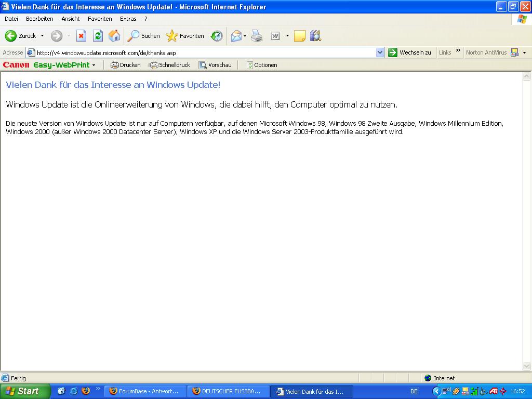This screenshot has width=532, height=399.
Task: Open Vorschau print preview
Action: [215, 65]
